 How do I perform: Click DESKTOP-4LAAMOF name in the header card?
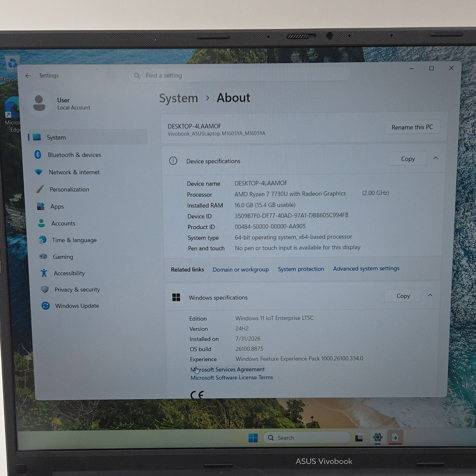194,126
